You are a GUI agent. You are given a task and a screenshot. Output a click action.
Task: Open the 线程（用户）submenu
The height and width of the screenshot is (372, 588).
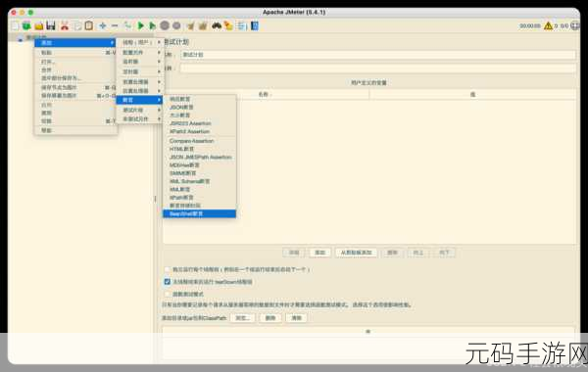coord(139,43)
